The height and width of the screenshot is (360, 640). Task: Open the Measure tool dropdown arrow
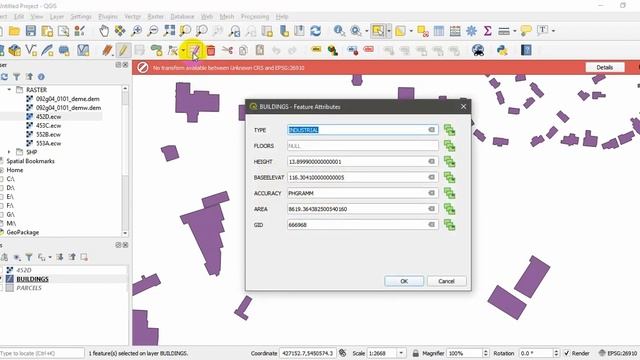point(515,31)
